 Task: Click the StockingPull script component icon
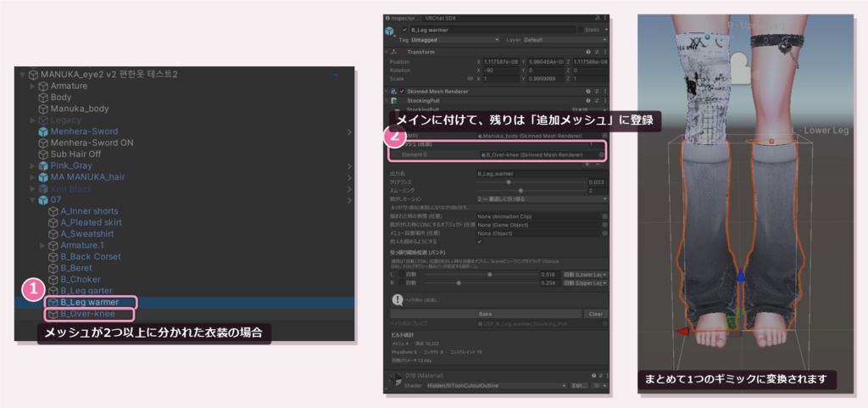[x=393, y=101]
